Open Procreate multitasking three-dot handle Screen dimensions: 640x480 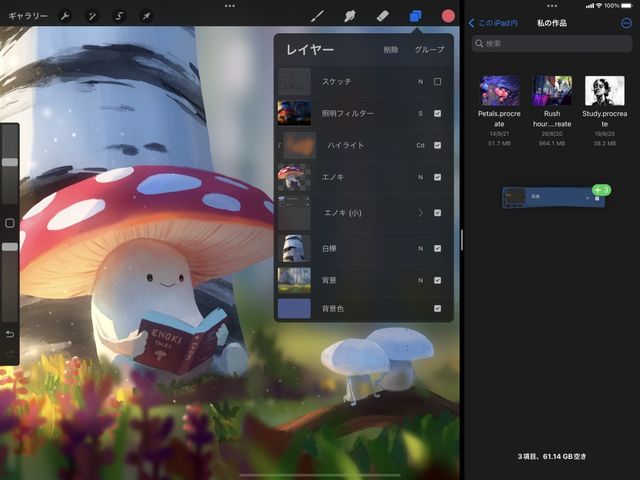(230, 6)
